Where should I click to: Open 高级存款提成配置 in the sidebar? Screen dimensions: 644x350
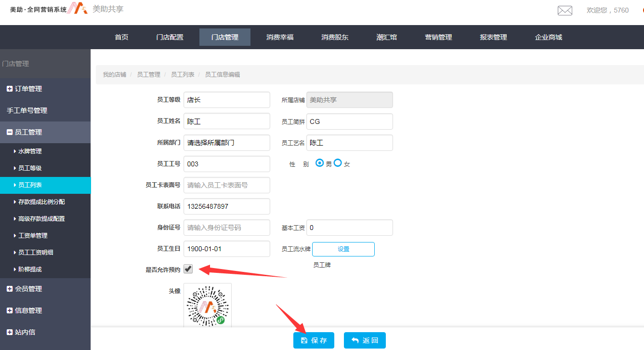45,219
